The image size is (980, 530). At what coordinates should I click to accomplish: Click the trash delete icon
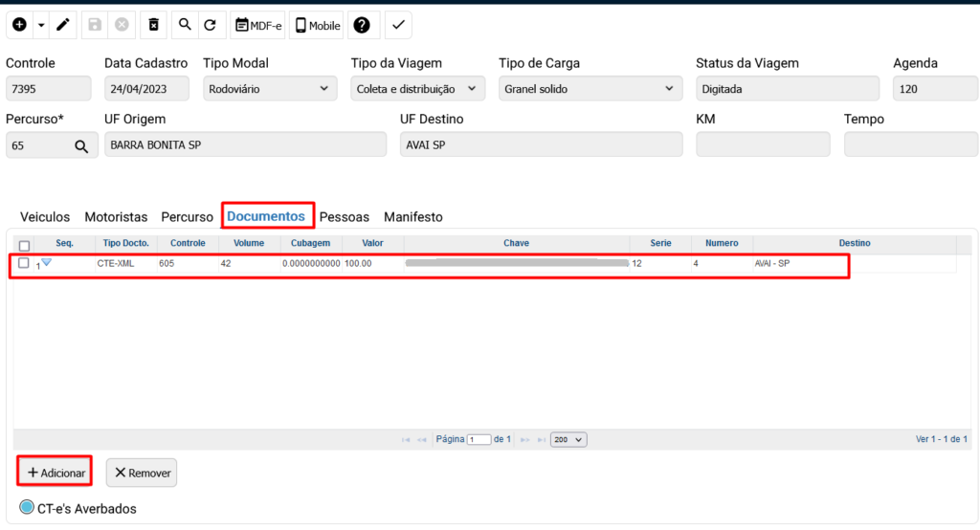pos(153,26)
